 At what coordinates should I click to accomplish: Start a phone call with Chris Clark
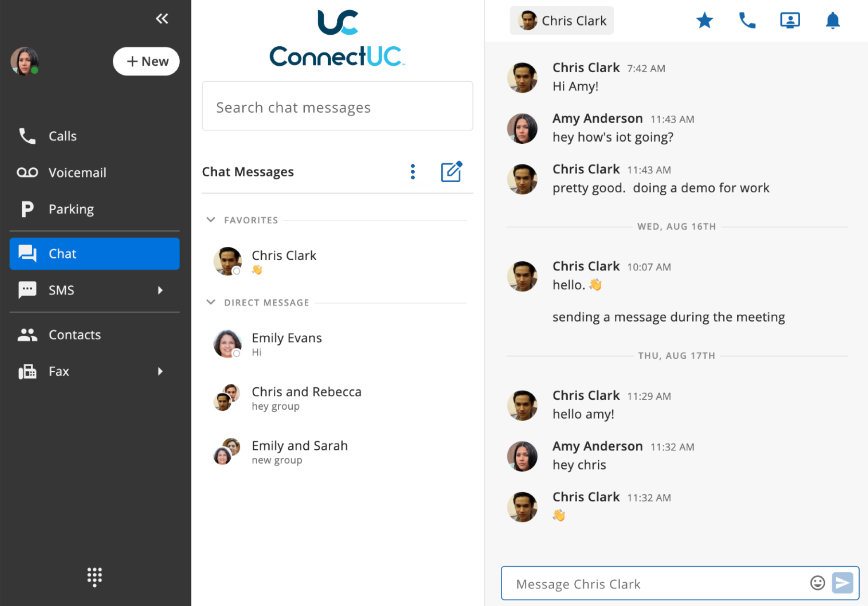click(x=747, y=21)
